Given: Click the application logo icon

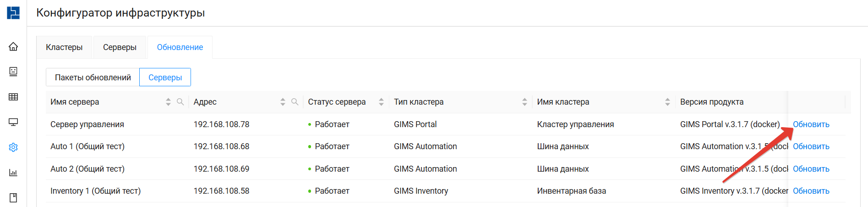Looking at the screenshot, I should tap(13, 12).
